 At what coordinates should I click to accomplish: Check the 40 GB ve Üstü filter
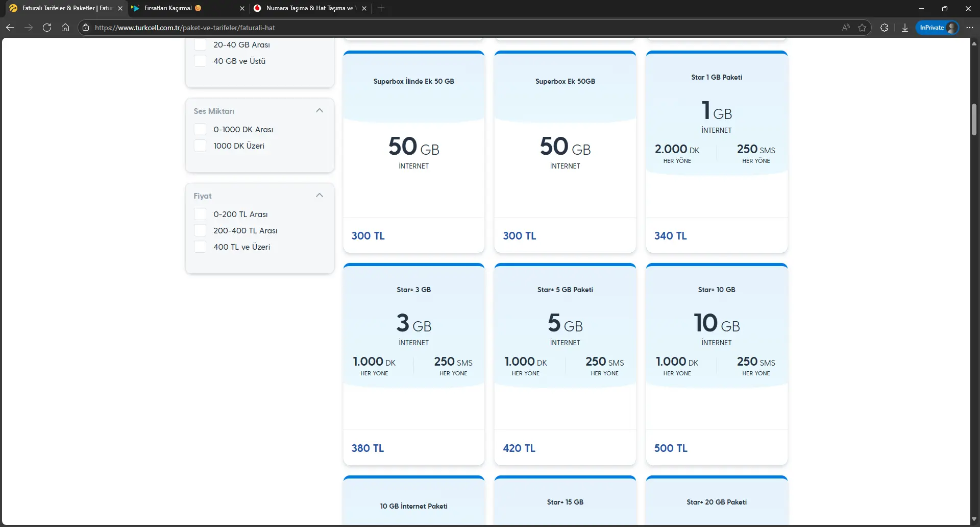point(200,61)
